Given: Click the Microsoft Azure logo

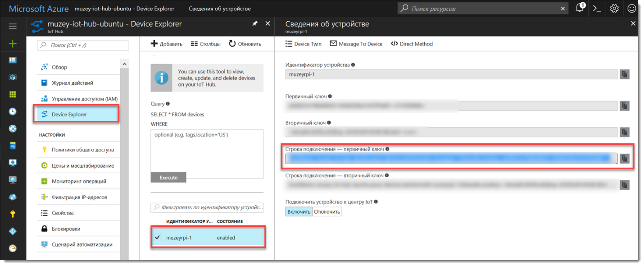Looking at the screenshot, I should click(x=39, y=9).
